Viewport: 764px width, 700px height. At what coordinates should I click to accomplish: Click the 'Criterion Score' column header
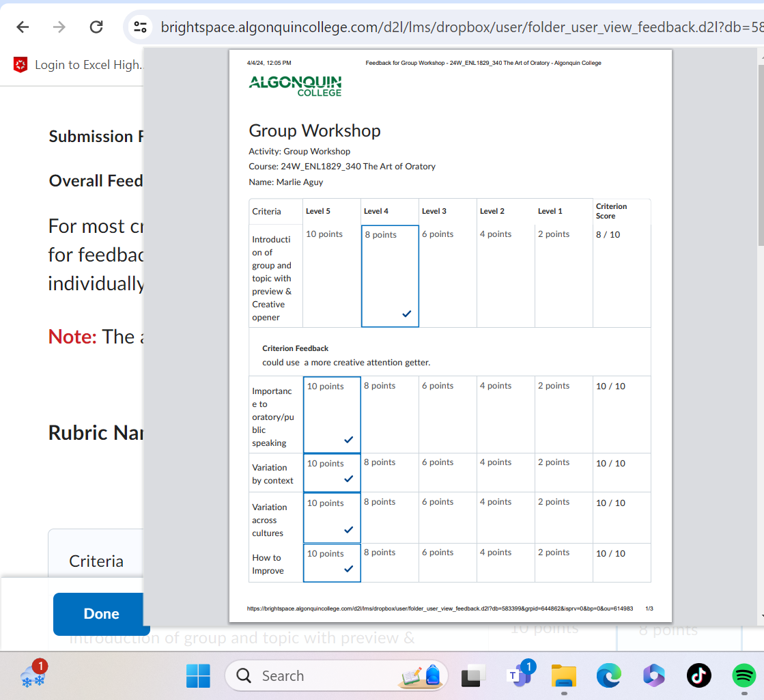point(612,211)
